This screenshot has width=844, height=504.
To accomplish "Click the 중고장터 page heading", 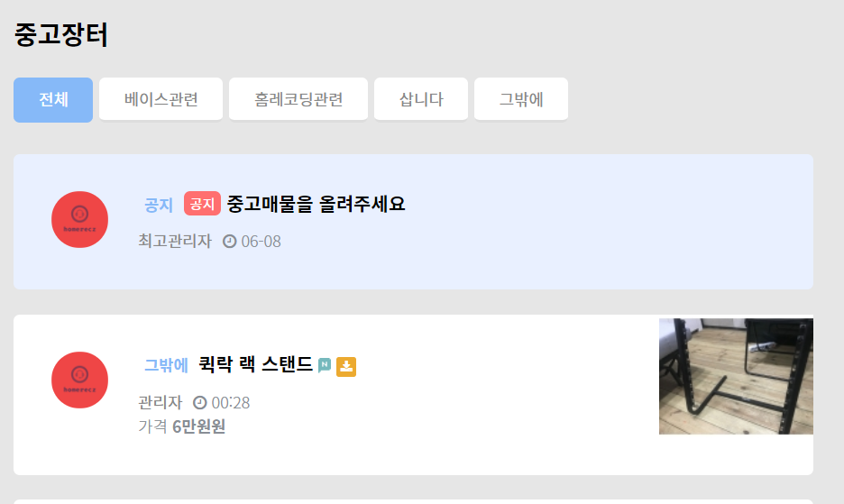I will (x=60, y=35).
